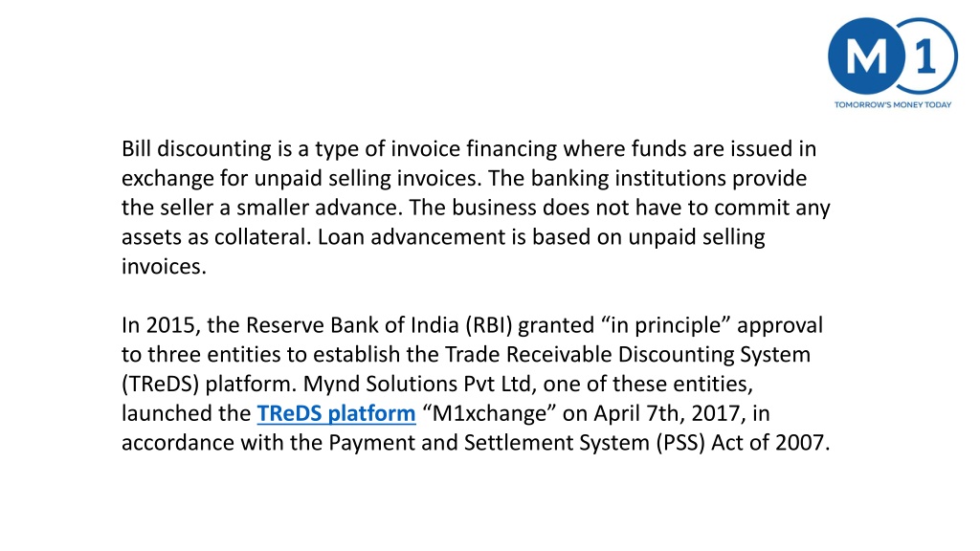Click the word 'collateral' in first paragraph

[262, 237]
